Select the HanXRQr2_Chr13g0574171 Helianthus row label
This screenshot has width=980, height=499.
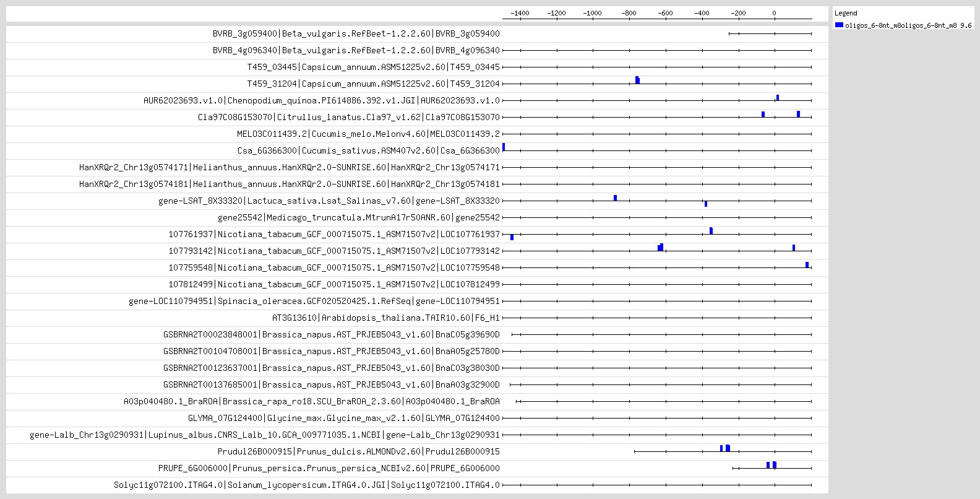pos(290,167)
